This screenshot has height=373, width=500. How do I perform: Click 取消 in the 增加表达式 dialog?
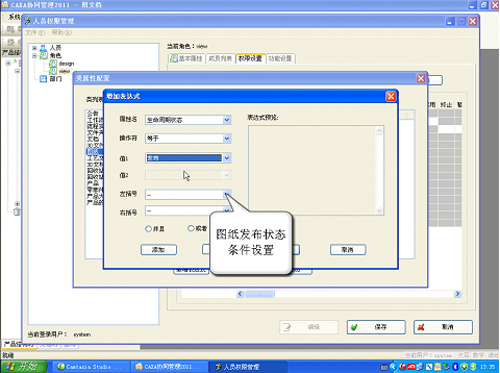[x=348, y=250]
